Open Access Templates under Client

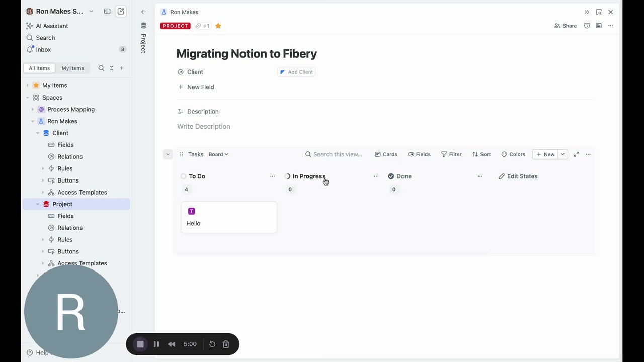tap(82, 192)
